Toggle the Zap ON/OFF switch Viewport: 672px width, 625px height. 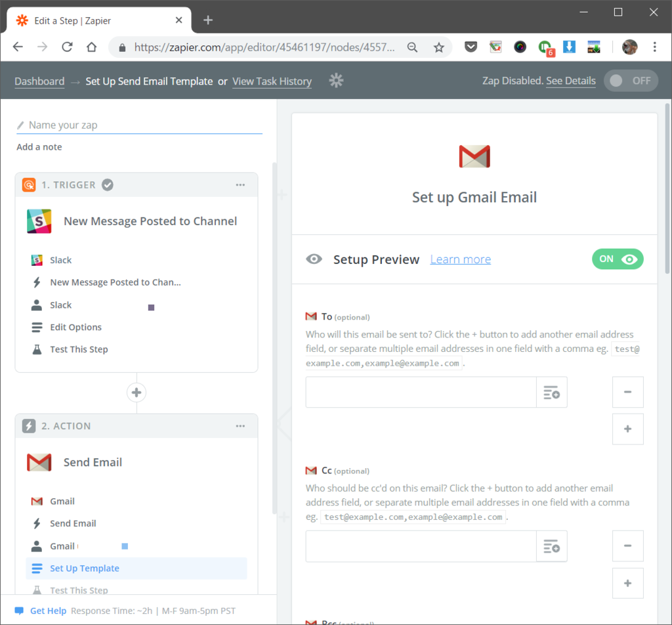pyautogui.click(x=631, y=81)
